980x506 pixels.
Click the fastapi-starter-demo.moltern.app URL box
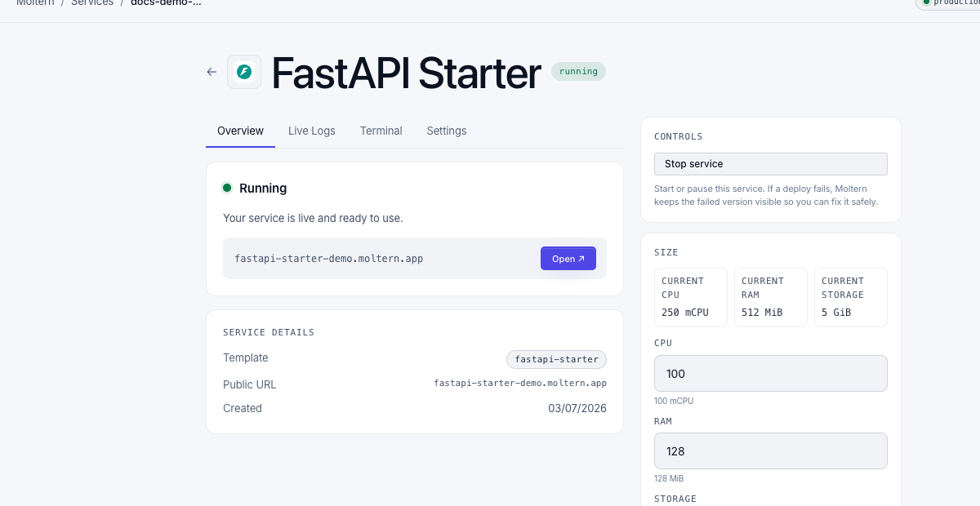[415, 259]
